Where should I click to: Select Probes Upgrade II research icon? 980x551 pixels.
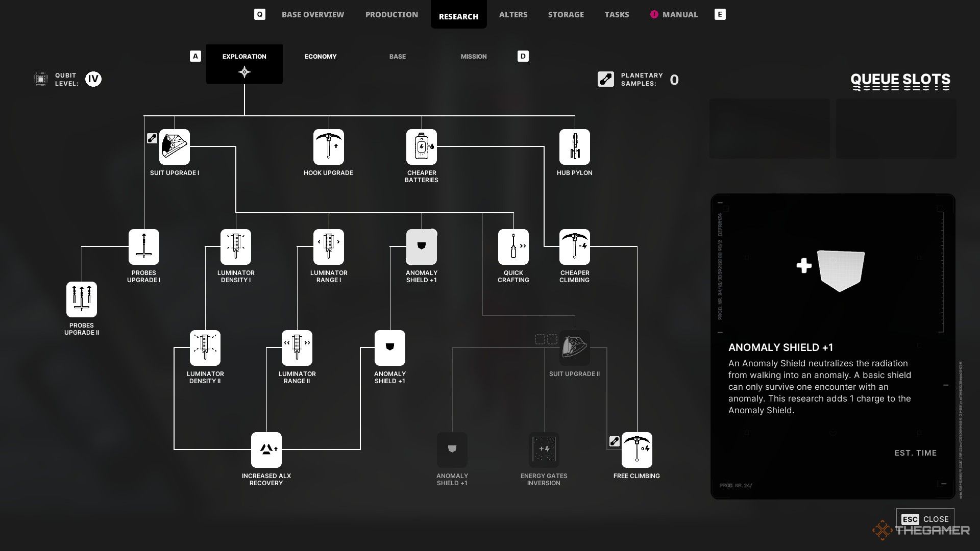coord(82,299)
